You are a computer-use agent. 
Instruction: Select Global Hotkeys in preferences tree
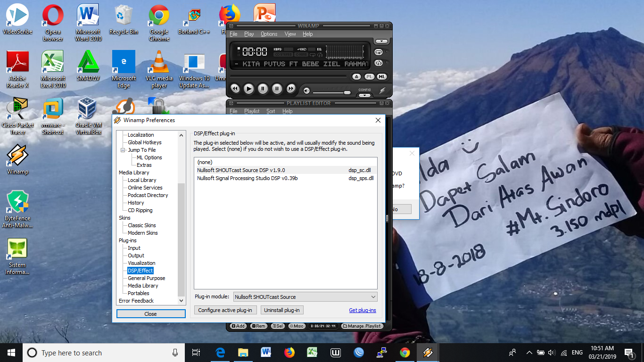(144, 142)
